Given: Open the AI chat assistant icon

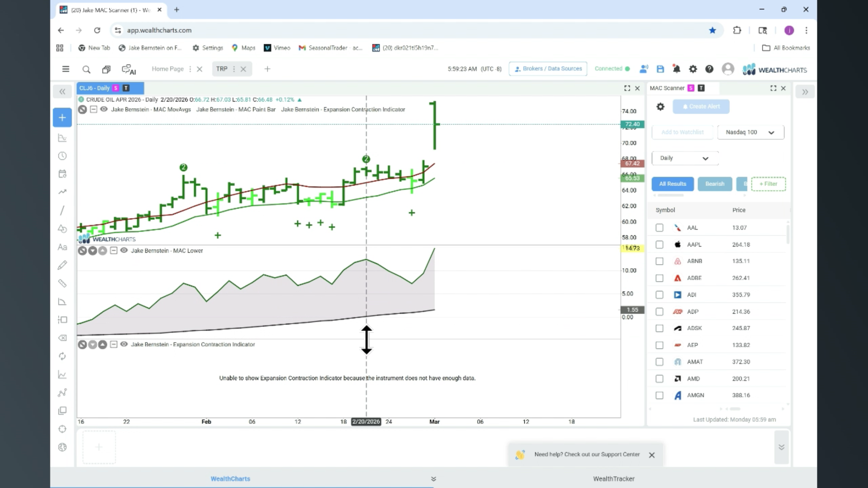Looking at the screenshot, I should pos(129,69).
